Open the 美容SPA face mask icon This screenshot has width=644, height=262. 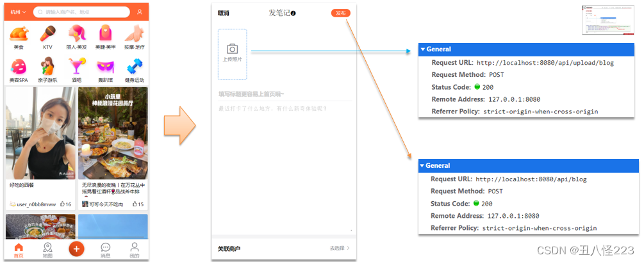19,66
